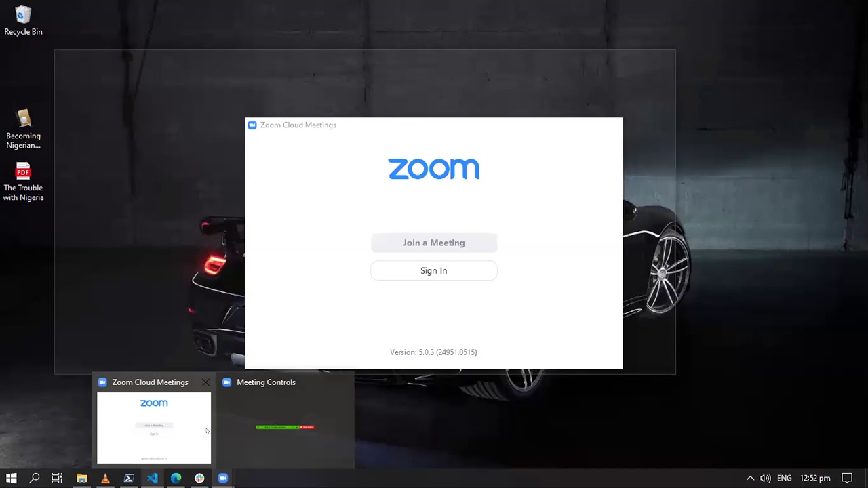Viewport: 868px width, 488px height.
Task: Click the Zoom logo in main window
Action: coord(434,169)
